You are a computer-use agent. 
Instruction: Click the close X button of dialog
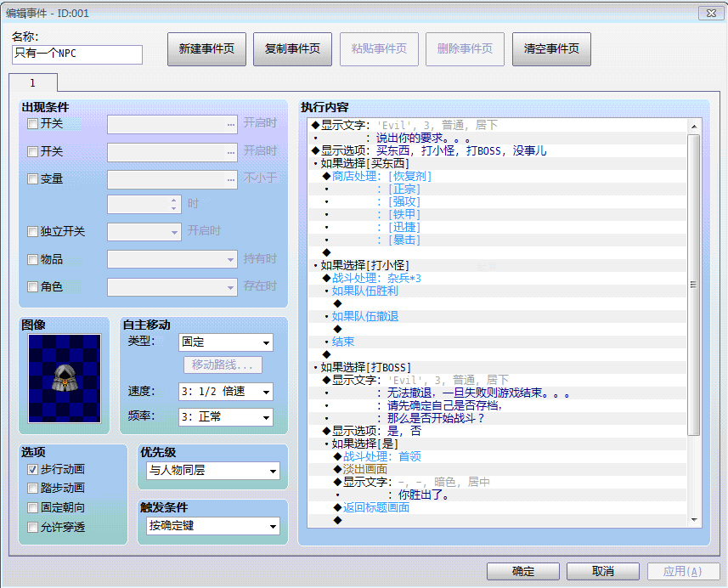point(711,13)
